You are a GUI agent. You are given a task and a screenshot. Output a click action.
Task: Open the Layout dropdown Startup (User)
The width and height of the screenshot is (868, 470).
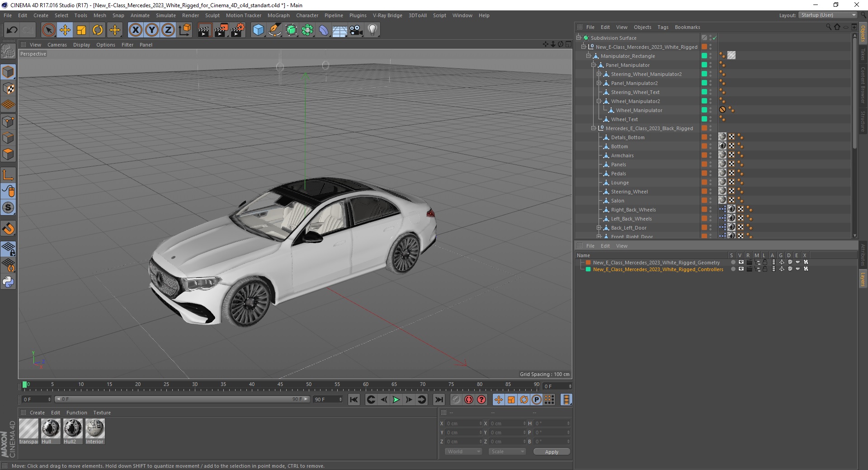click(828, 15)
